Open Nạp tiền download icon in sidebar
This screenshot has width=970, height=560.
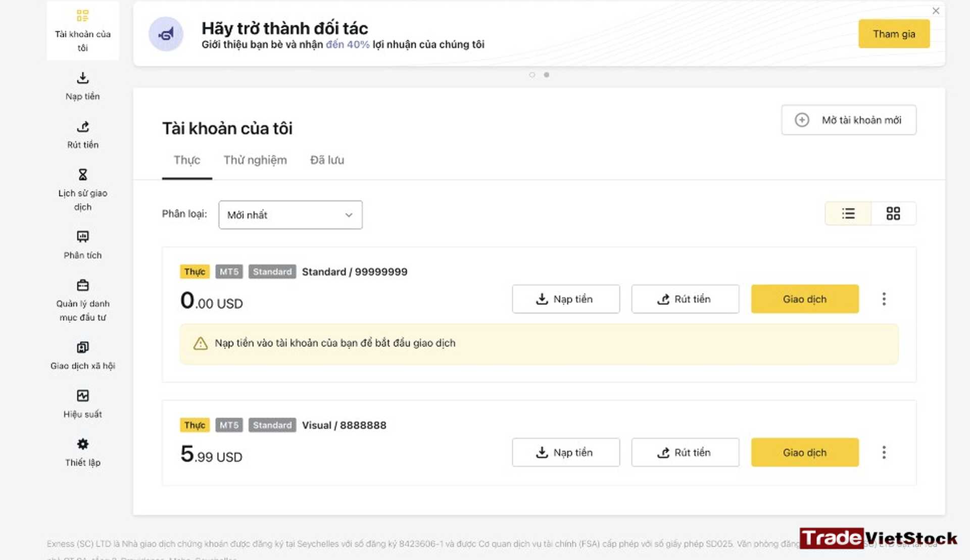point(83,78)
